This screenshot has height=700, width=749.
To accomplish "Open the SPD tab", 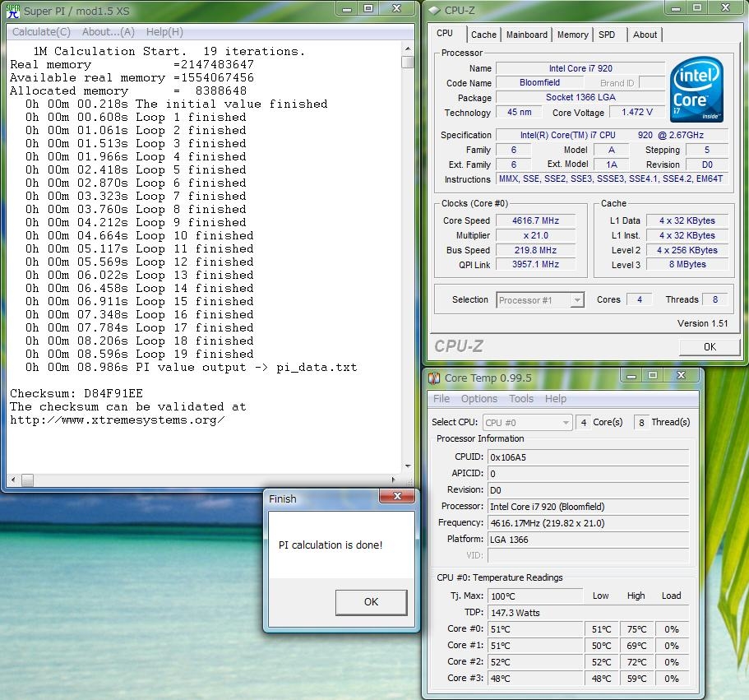I will [x=607, y=35].
